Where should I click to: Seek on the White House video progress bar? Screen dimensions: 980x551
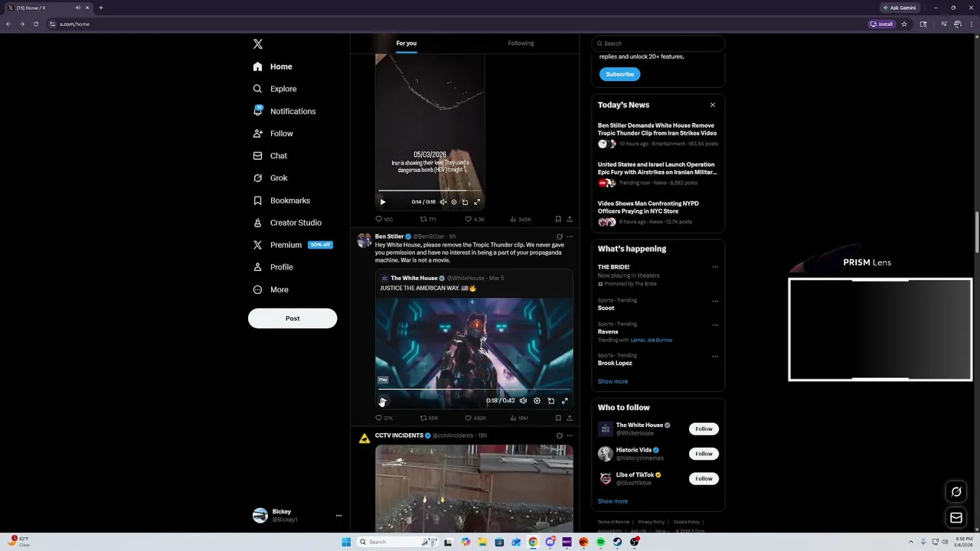click(474, 390)
